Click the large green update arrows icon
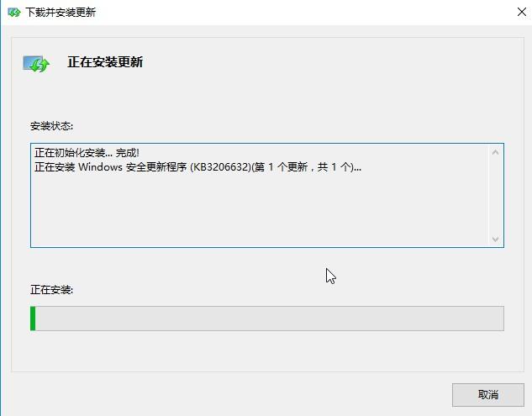The image size is (532, 416). [x=36, y=64]
